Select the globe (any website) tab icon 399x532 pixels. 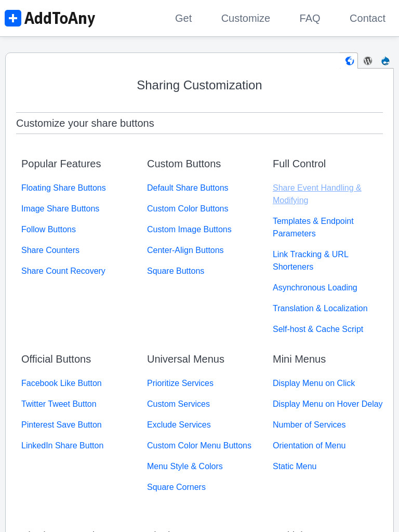tap(350, 61)
